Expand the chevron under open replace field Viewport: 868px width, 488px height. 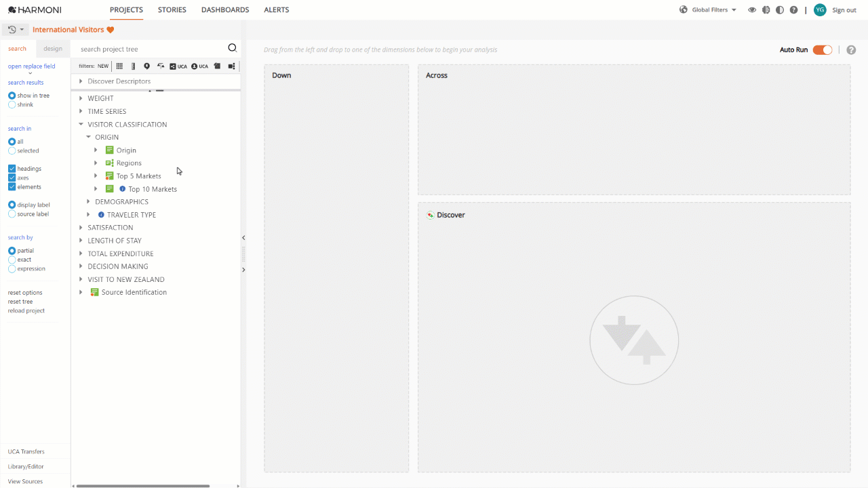coord(30,73)
